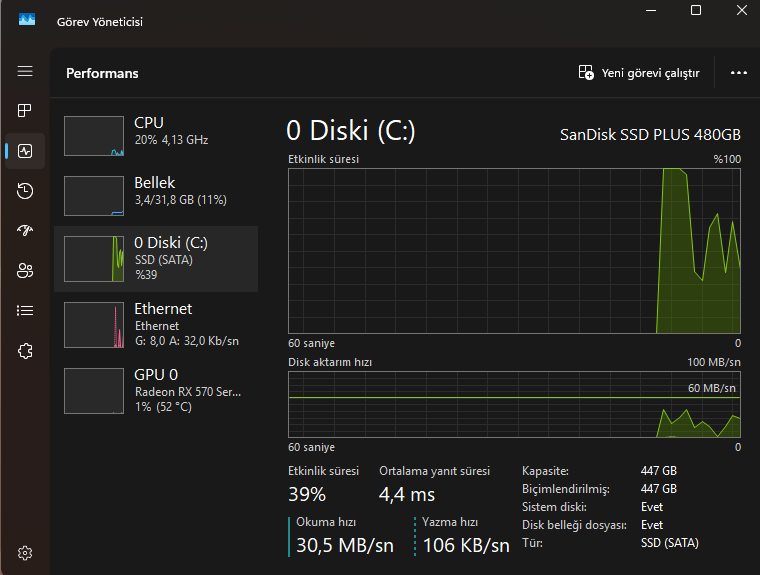Open the Services puzzle-piece icon
This screenshot has height=575, width=760.
(x=25, y=351)
